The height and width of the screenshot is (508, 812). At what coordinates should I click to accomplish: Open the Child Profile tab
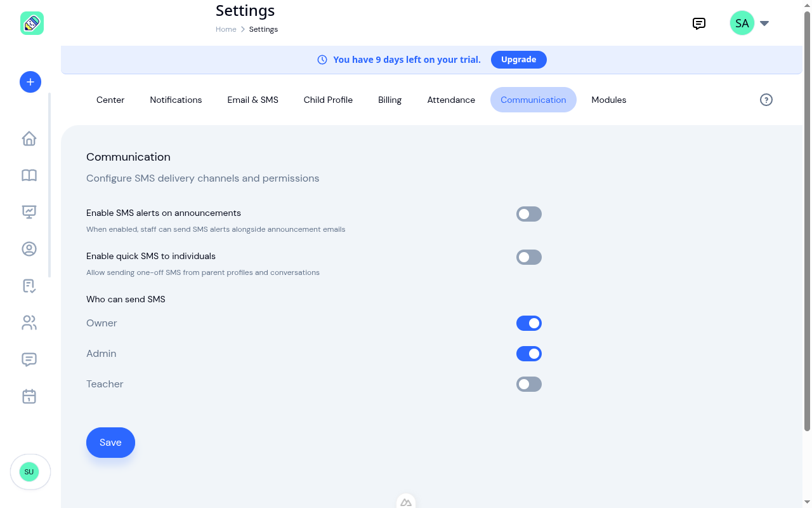tap(328, 100)
